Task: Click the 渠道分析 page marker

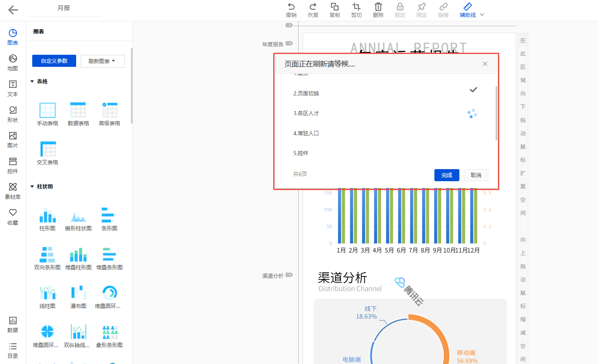Action: (277, 275)
